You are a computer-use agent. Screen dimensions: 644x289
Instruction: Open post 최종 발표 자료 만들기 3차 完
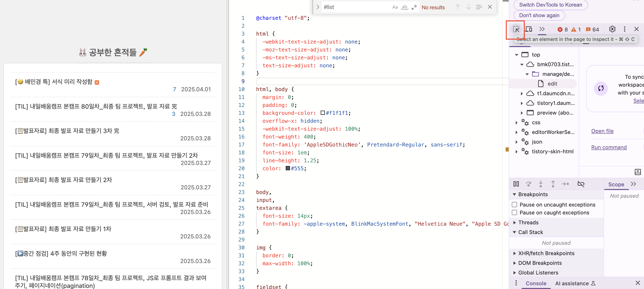pos(67,131)
